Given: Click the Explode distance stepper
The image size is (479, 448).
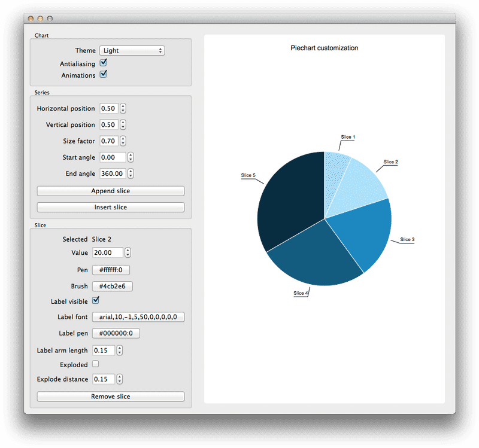Looking at the screenshot, I should pyautogui.click(x=120, y=379).
